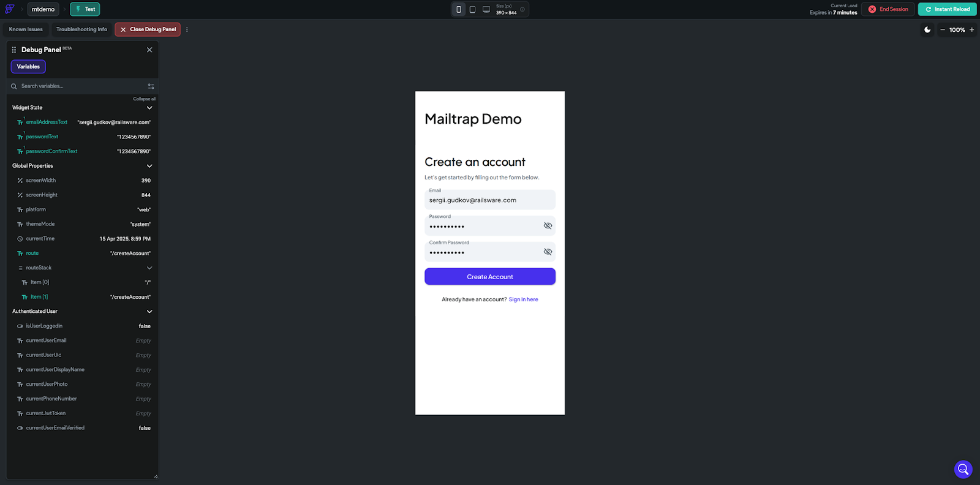Viewport: 980px width, 485px height.
Task: Toggle Password field visibility eye
Action: (548, 226)
